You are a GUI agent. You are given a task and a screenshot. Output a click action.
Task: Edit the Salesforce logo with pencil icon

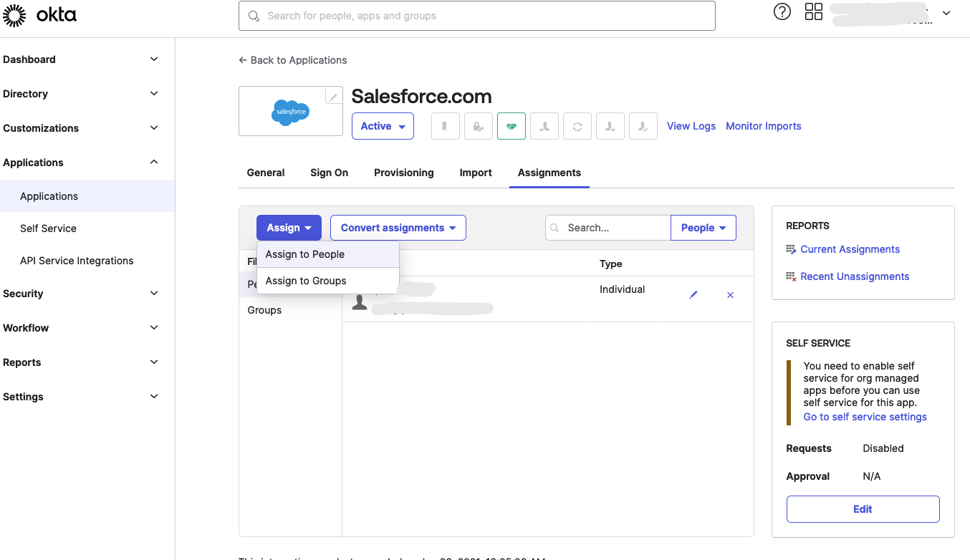333,95
